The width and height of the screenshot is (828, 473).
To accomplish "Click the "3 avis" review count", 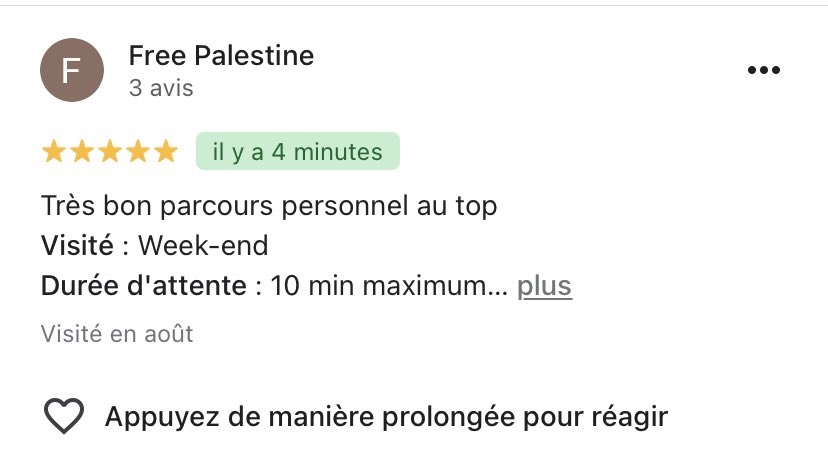I will [161, 88].
